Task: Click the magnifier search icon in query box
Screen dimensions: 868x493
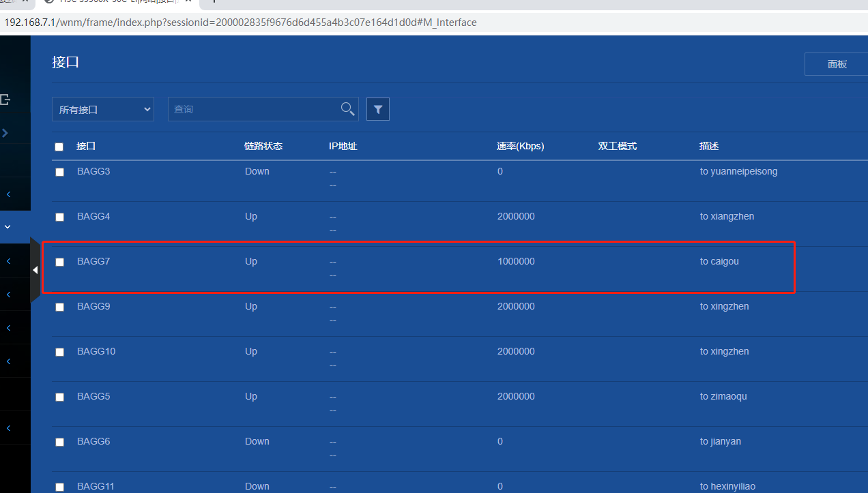Action: (x=347, y=109)
